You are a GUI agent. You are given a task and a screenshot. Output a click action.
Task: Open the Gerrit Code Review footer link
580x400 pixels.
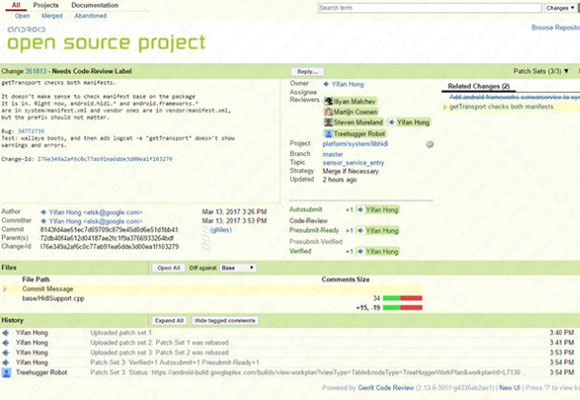385,388
